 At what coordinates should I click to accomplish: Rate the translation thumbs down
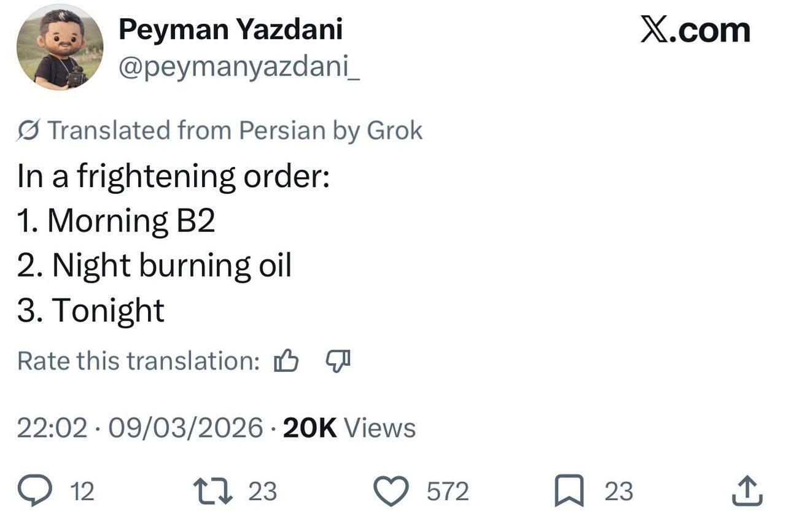pyautogui.click(x=337, y=361)
